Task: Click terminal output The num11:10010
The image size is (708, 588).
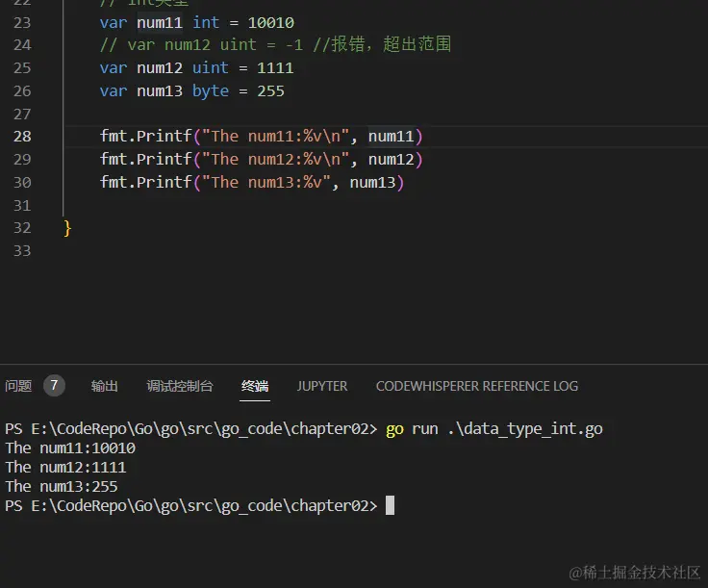Action: pyautogui.click(x=70, y=448)
